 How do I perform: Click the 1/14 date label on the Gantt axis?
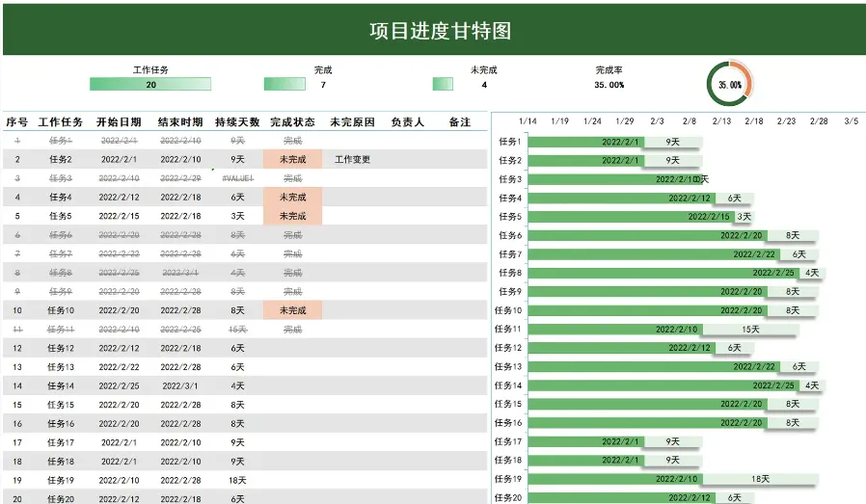click(x=528, y=120)
